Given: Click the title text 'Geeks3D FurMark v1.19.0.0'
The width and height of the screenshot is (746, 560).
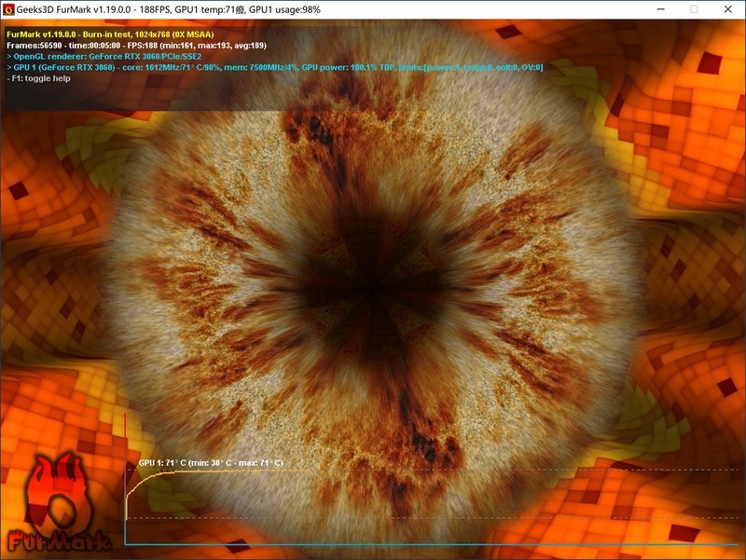Looking at the screenshot, I should click(x=74, y=9).
